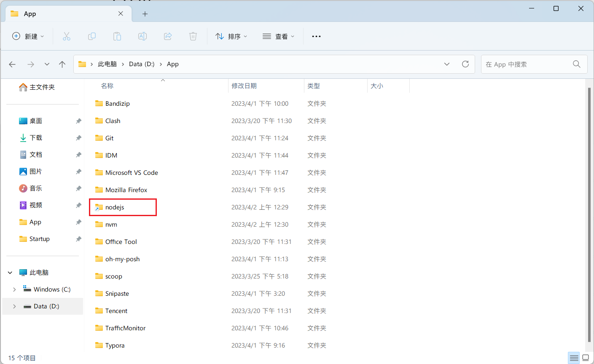Image resolution: width=594 pixels, height=364 pixels.
Task: Collapse This PC (此电脑) tree node
Action: pos(10,273)
